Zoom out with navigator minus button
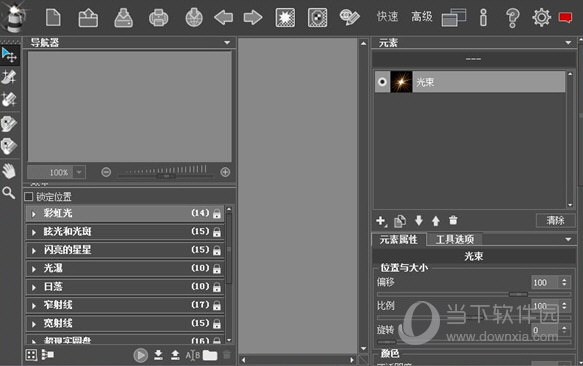This screenshot has height=366, width=583. click(x=106, y=172)
